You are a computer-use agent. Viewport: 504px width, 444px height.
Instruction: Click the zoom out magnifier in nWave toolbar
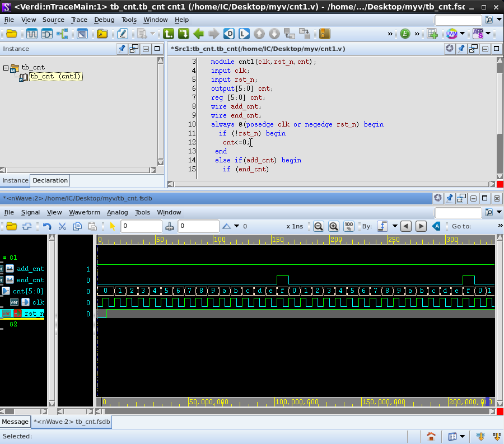pos(318,226)
